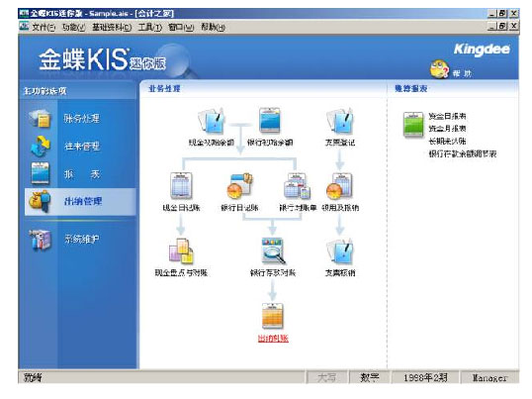Image resolution: width=532 pixels, height=399 pixels.
Task: Open the 银行日记账 icon
Action: 240,186
